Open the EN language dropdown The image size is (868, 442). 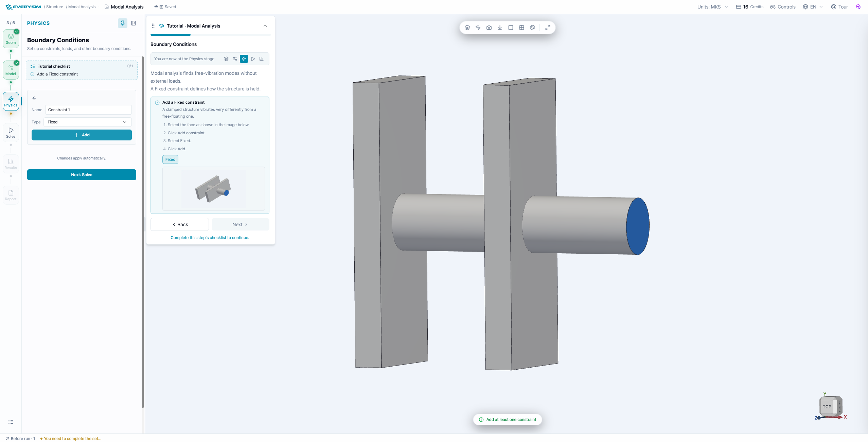tap(813, 7)
